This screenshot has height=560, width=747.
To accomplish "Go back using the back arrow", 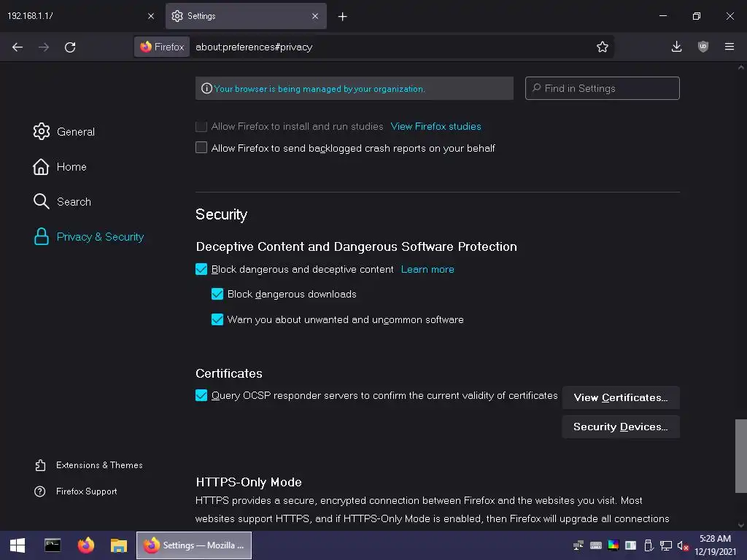I will click(x=18, y=47).
